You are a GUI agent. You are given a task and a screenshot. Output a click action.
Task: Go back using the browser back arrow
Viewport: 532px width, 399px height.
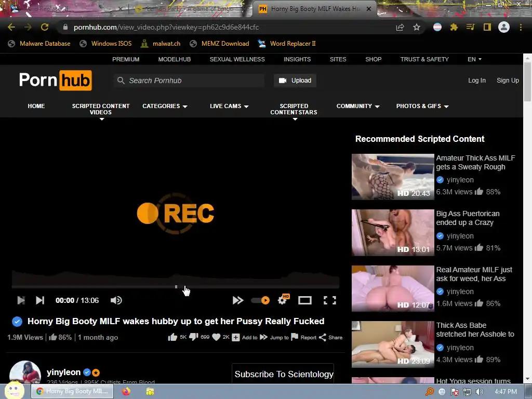pyautogui.click(x=11, y=27)
